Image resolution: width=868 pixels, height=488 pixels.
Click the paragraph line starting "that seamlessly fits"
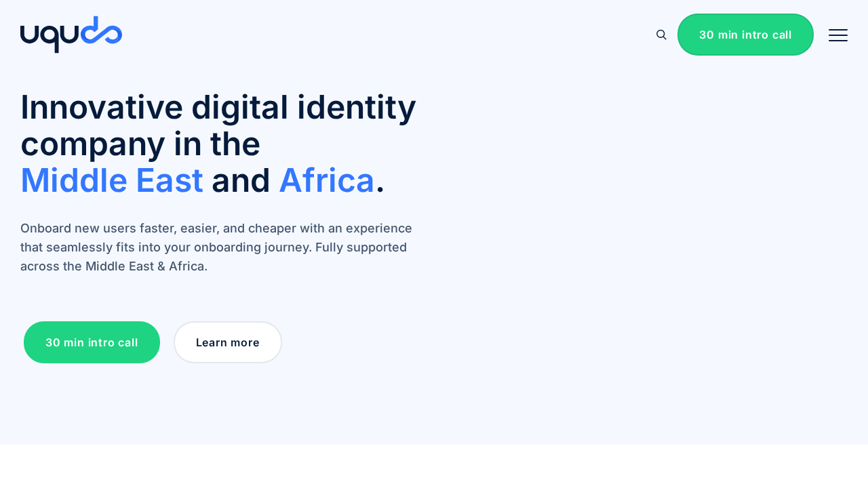point(213,247)
